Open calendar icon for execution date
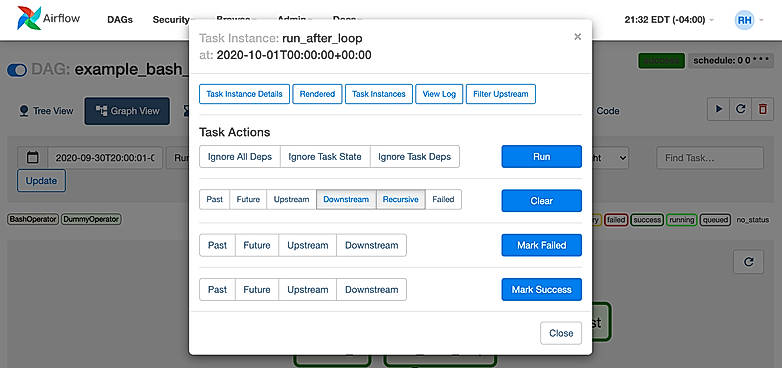Screen dimensions: 782x368 32,158
